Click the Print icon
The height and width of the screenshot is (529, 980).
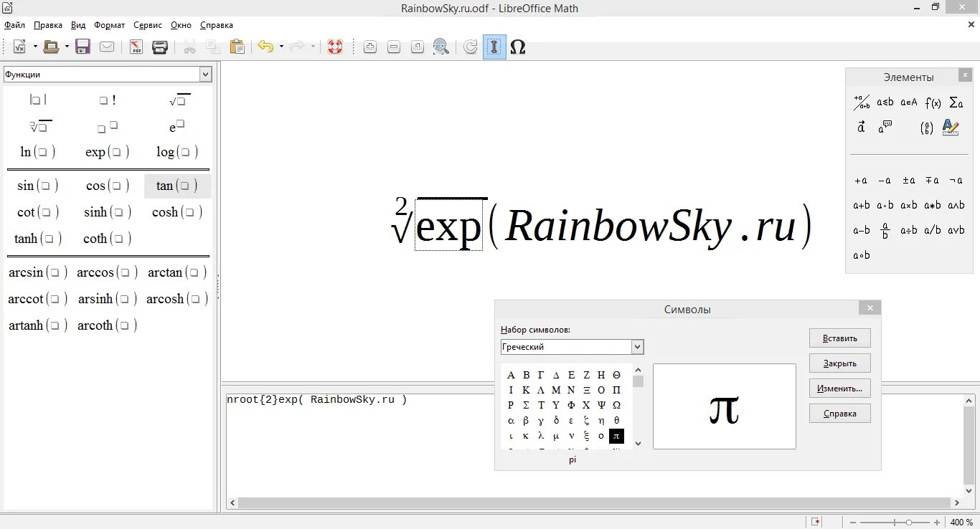pos(160,47)
